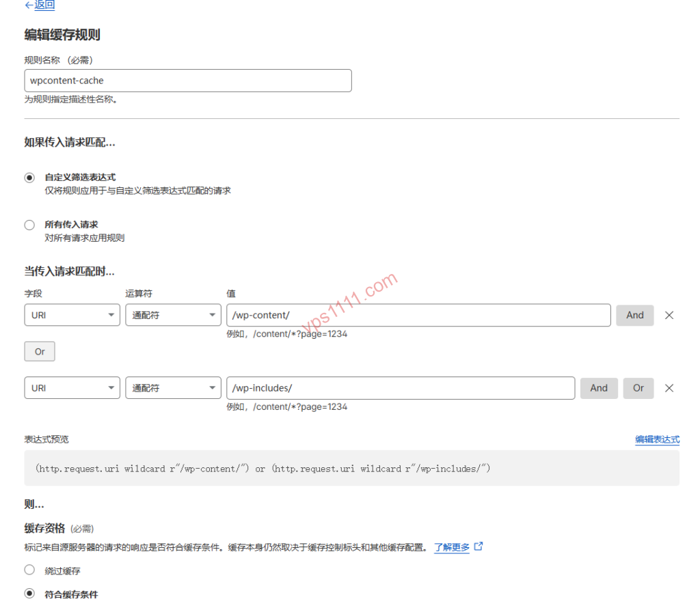Image resolution: width=700 pixels, height=608 pixels.
Task: Click the back arrow icon next to 返回
Action: click(x=29, y=5)
